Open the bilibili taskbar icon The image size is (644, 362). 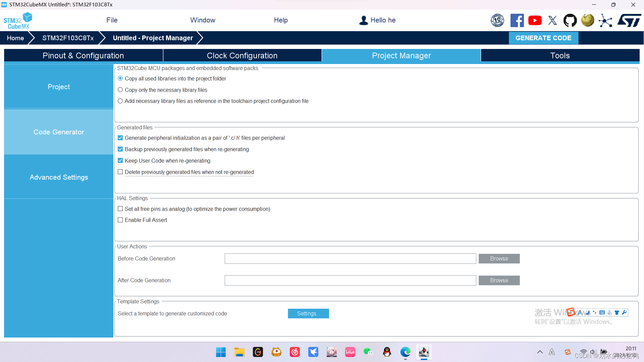[350, 352]
